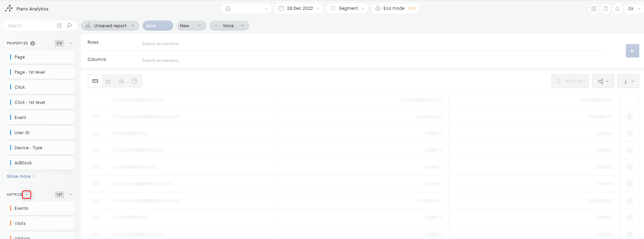This screenshot has height=239, width=644.
Task: Open the Segment dropdown
Action: (347, 8)
